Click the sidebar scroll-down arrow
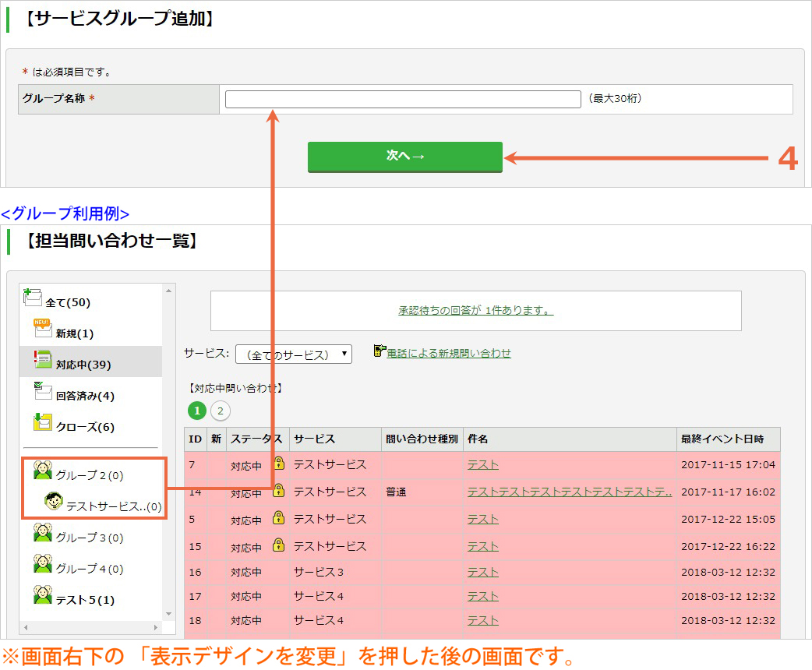The height and width of the screenshot is (670, 812). pyautogui.click(x=169, y=614)
